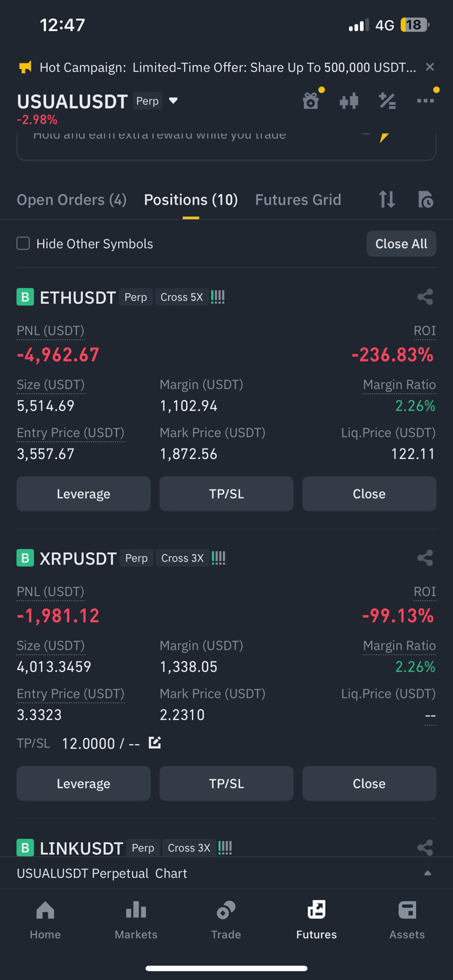Share the XRPUSDT position
Viewport: 453px width, 980px height.
coord(425,558)
